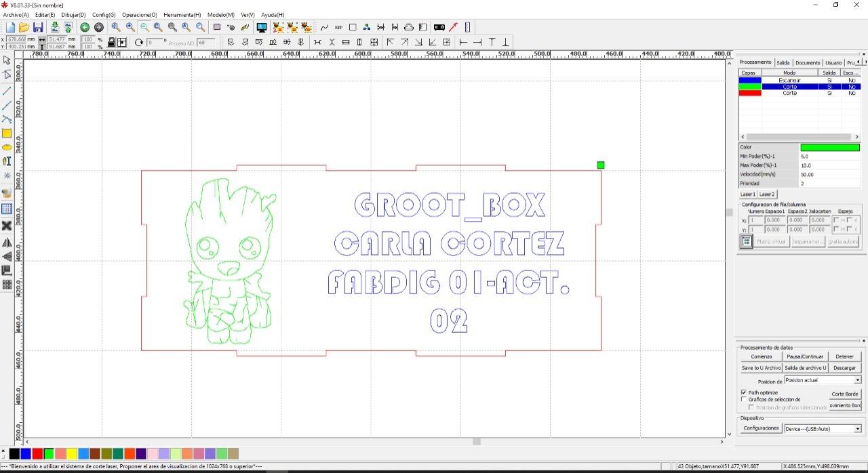The height and width of the screenshot is (473, 868).
Task: Click the BMP bitmap handling icon
Action: [338, 27]
